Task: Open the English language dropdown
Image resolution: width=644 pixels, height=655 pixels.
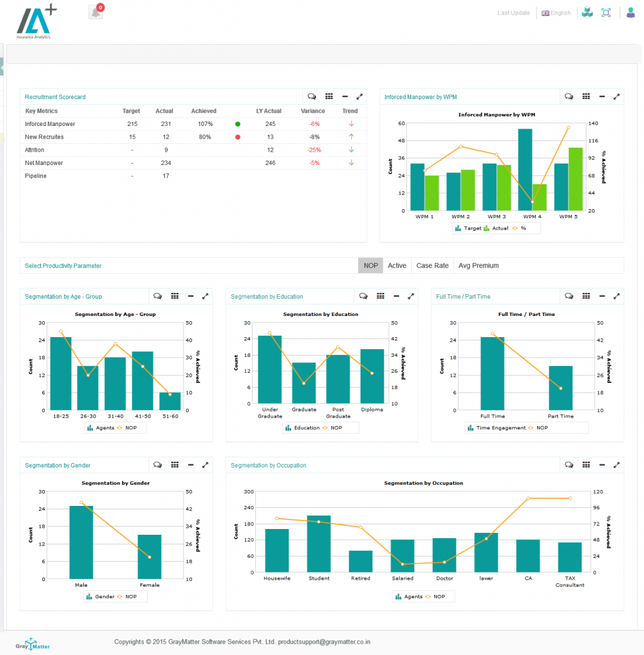Action: click(x=556, y=13)
